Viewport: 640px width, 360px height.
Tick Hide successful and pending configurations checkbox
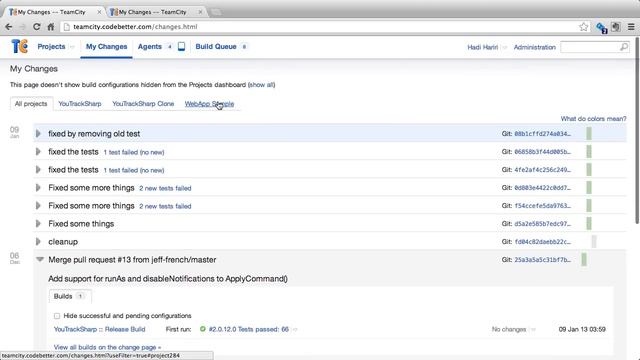point(57,316)
